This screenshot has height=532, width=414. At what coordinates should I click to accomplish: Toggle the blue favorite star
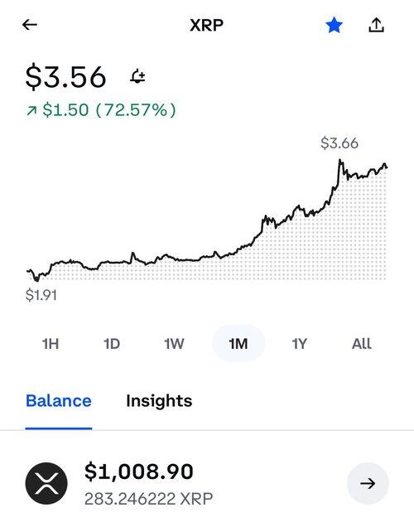coord(334,25)
